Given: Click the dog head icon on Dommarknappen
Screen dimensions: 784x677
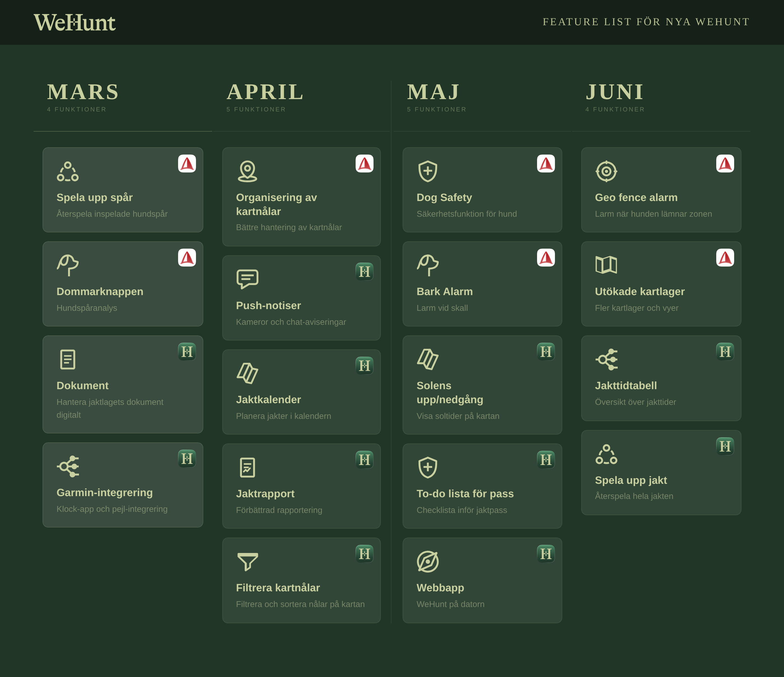Looking at the screenshot, I should tap(68, 265).
